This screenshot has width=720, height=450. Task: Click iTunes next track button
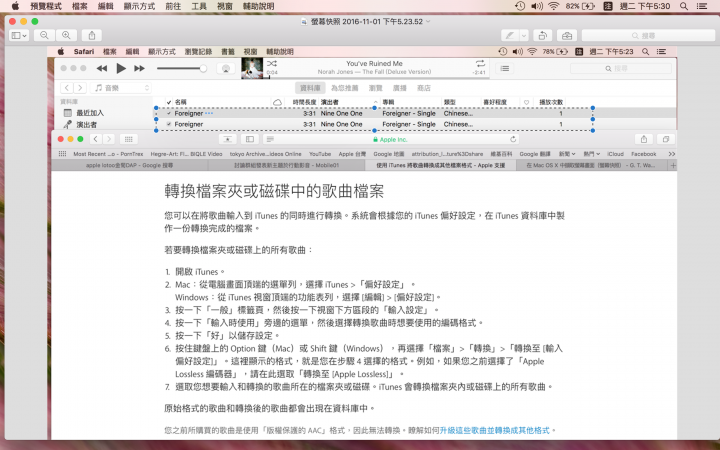click(139, 68)
